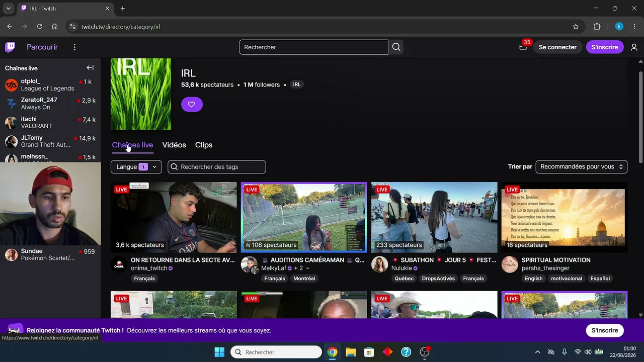Click the Se connecter button
This screenshot has width=644, height=362.
tap(557, 47)
